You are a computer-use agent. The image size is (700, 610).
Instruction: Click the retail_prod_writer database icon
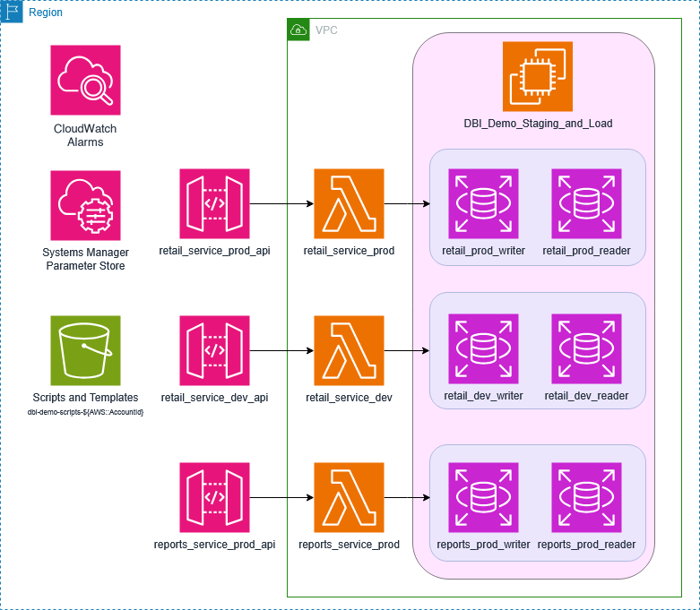pyautogui.click(x=483, y=203)
